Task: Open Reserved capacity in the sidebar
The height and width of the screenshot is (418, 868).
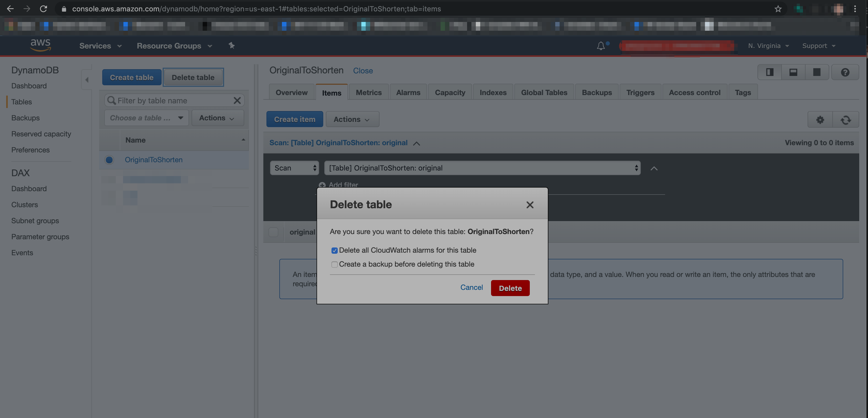Action: tap(41, 134)
